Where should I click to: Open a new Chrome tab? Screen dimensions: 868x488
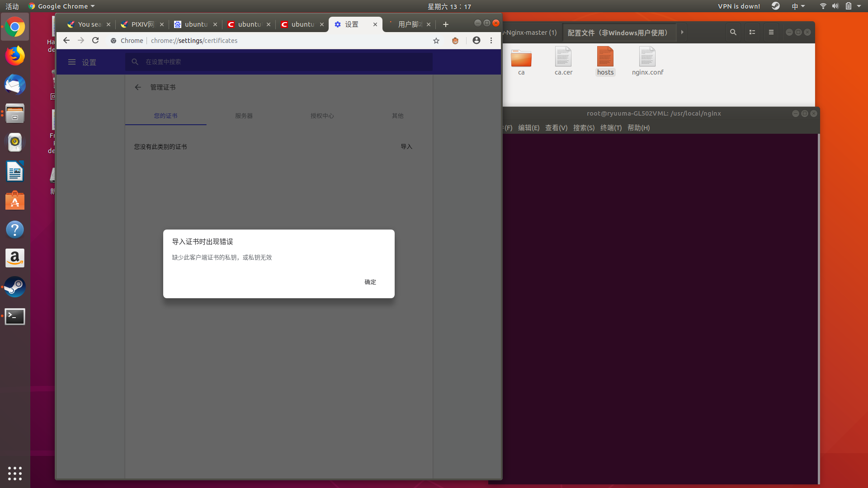446,24
